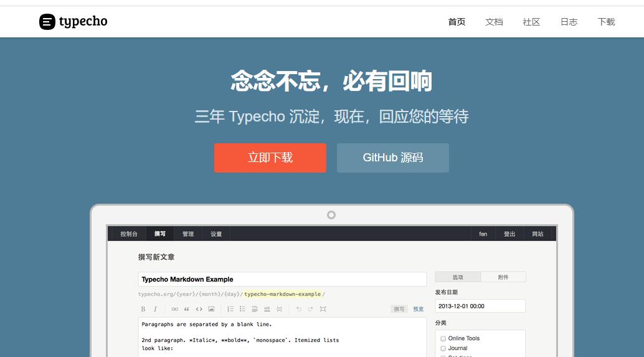This screenshot has height=357, width=644.
Task: Click the title field 'Typecho Markdown Example'
Action: [282, 279]
